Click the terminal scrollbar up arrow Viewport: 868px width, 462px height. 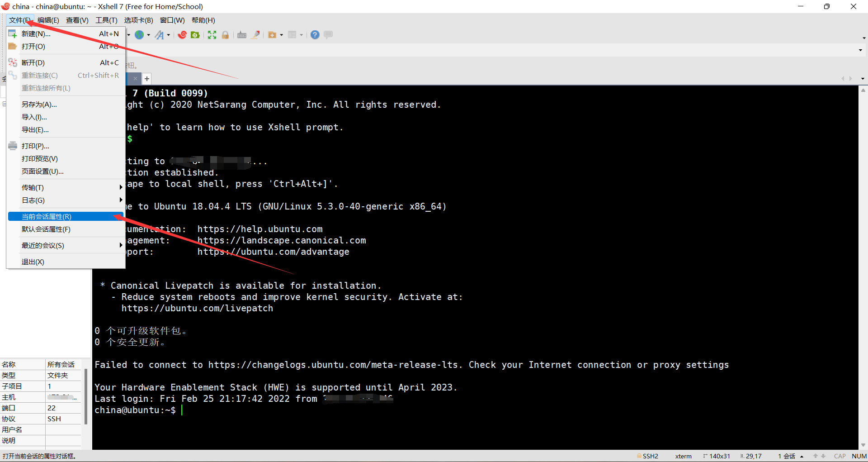(x=863, y=90)
